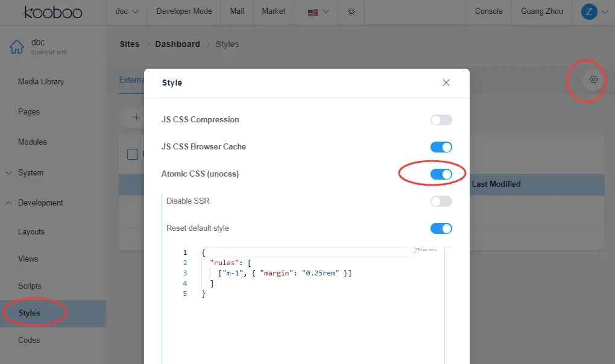Turn off JS CSS Browser Cache
615x364 pixels.
tap(441, 147)
